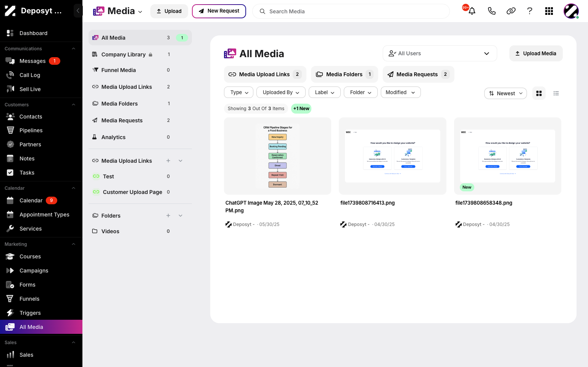The height and width of the screenshot is (367, 588).
Task: Collapse the Communications section
Action: pyautogui.click(x=74, y=49)
